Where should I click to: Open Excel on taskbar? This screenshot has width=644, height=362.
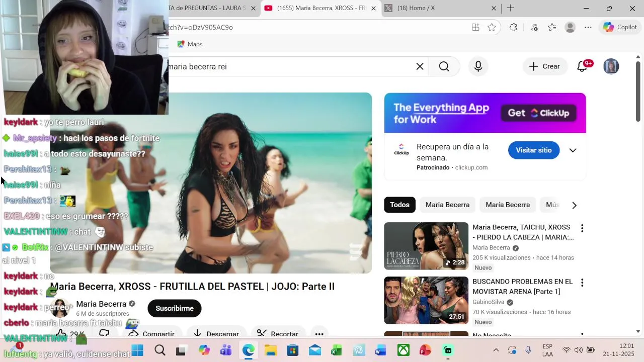pos(337,350)
